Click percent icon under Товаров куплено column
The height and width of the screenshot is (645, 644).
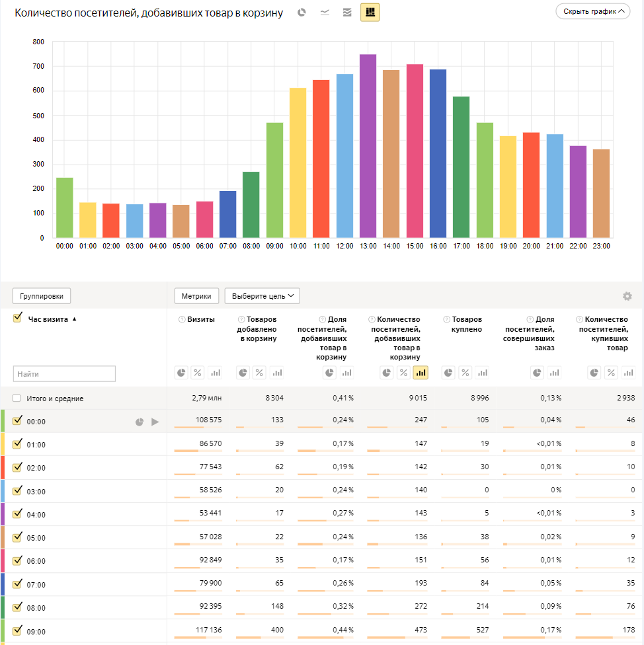coord(465,373)
